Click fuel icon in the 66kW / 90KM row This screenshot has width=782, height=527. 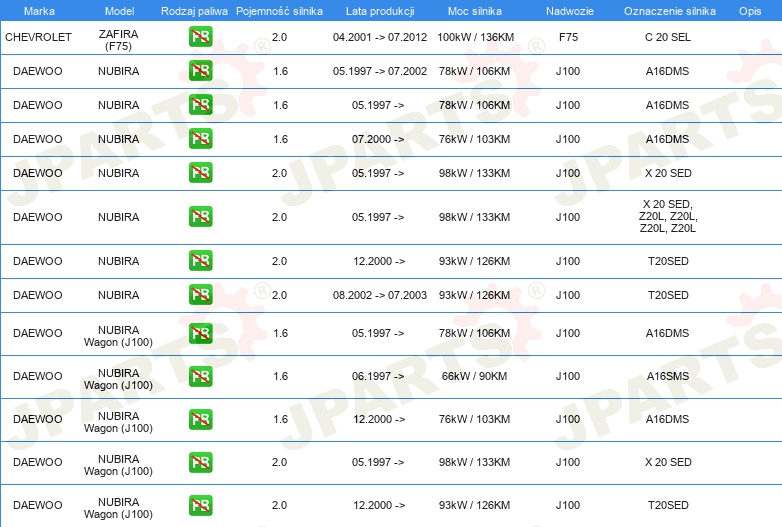click(200, 376)
